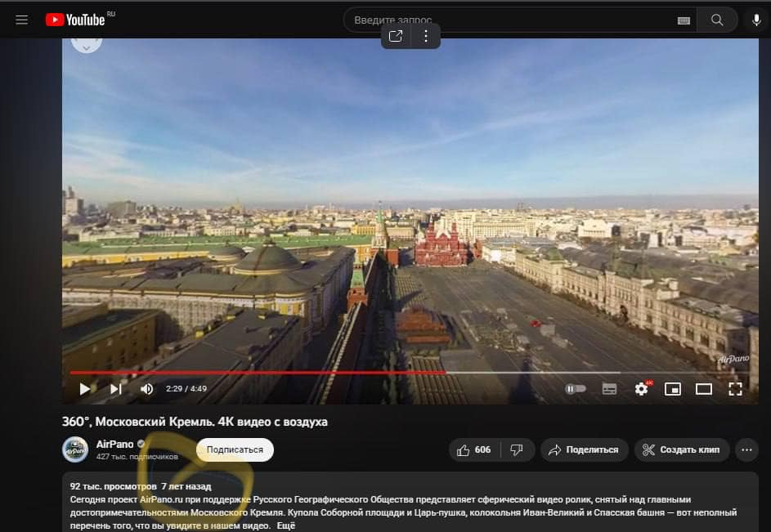Open player settings gear menu
This screenshot has width=771, height=532.
[x=641, y=389]
